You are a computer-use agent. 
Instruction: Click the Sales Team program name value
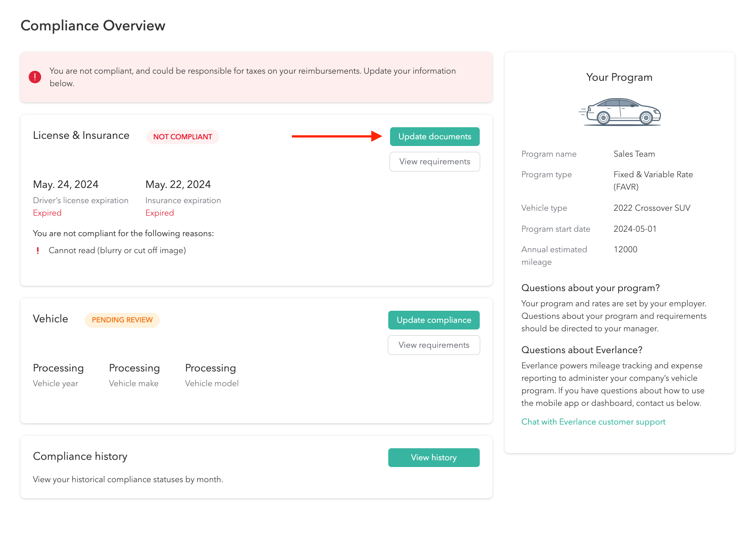coord(634,154)
